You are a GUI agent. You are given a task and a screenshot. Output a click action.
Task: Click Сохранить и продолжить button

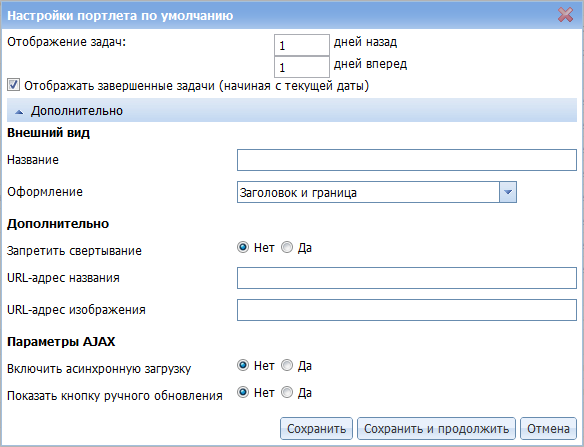[x=436, y=428]
